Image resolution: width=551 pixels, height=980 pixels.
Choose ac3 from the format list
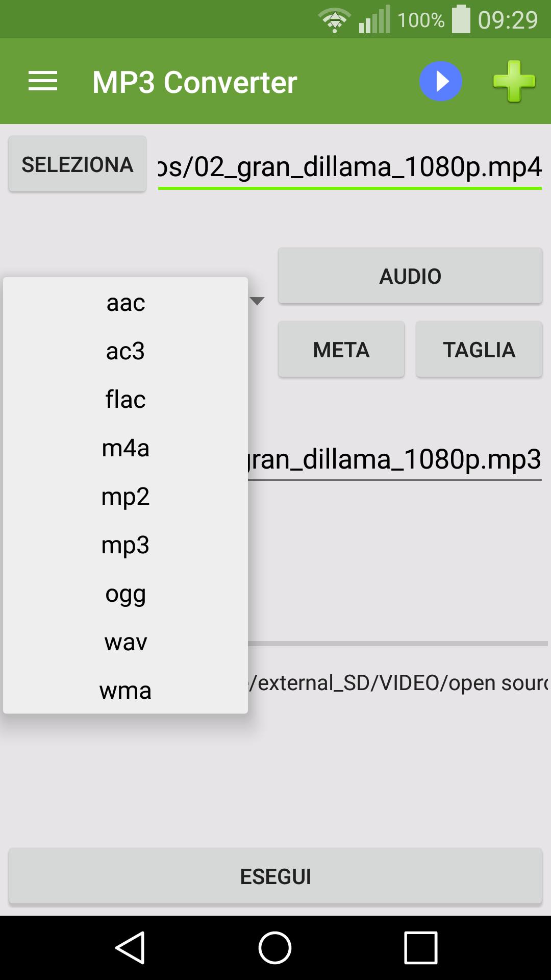126,351
